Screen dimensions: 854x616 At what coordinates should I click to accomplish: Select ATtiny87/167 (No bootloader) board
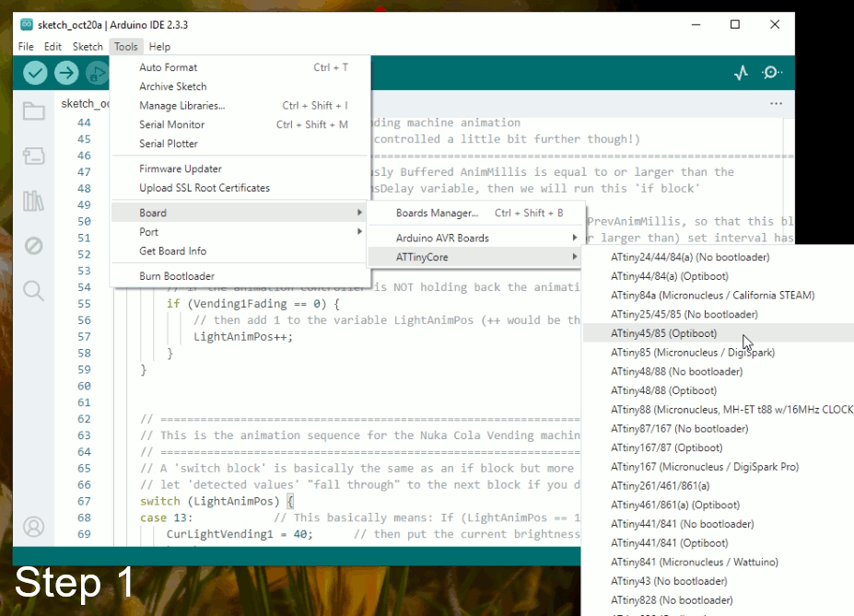(x=719, y=428)
